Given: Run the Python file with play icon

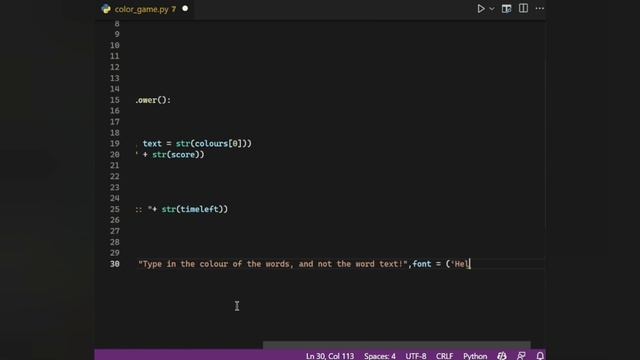Looking at the screenshot, I should coord(481,9).
